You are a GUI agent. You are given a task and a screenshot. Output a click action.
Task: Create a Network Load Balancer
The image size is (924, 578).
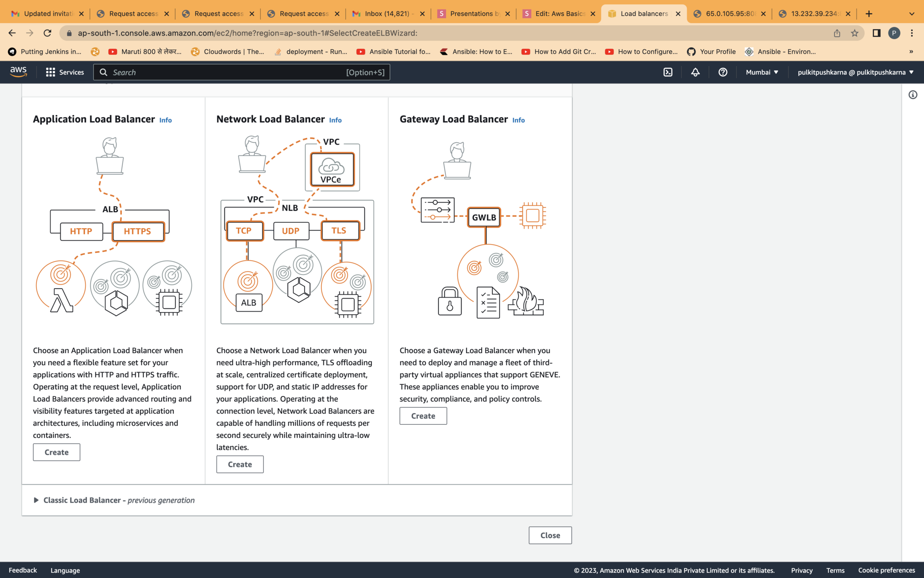(240, 464)
